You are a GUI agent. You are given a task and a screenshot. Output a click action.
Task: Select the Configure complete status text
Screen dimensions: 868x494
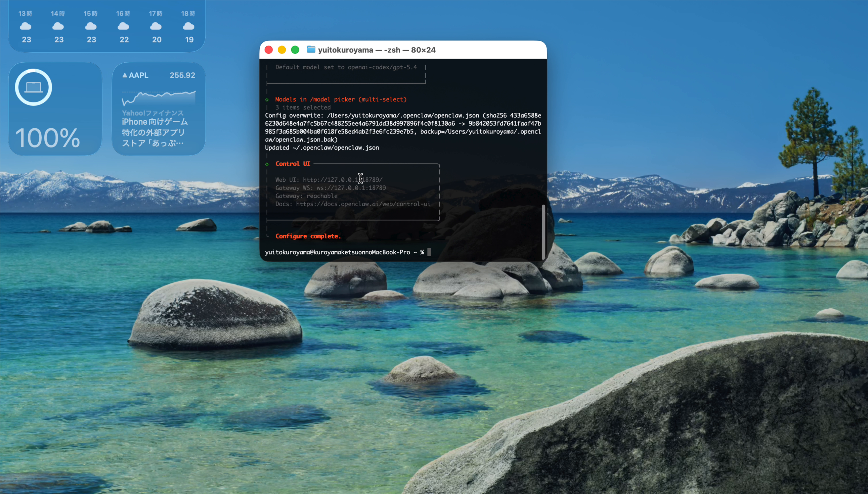coord(308,236)
